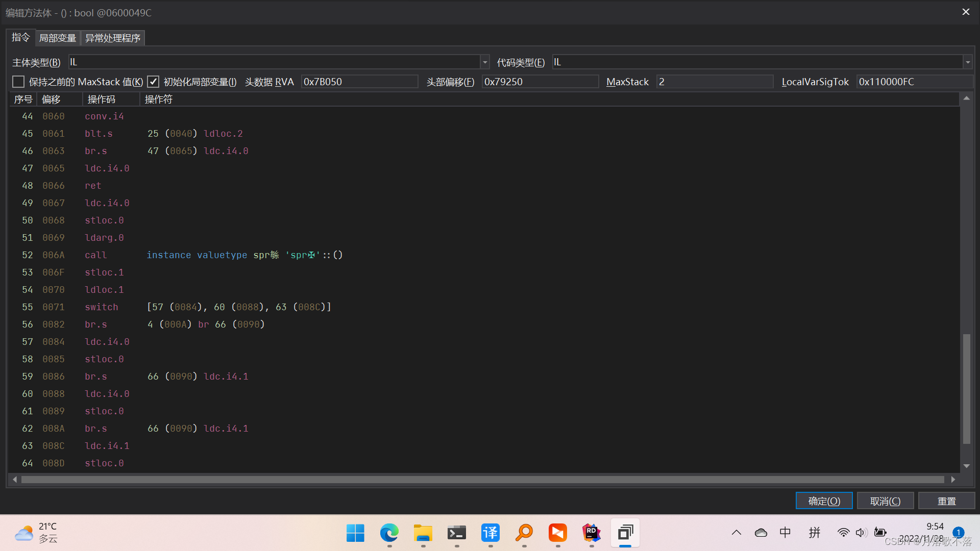
Task: Toggle the Chinese input mode indicator
Action: click(785, 533)
